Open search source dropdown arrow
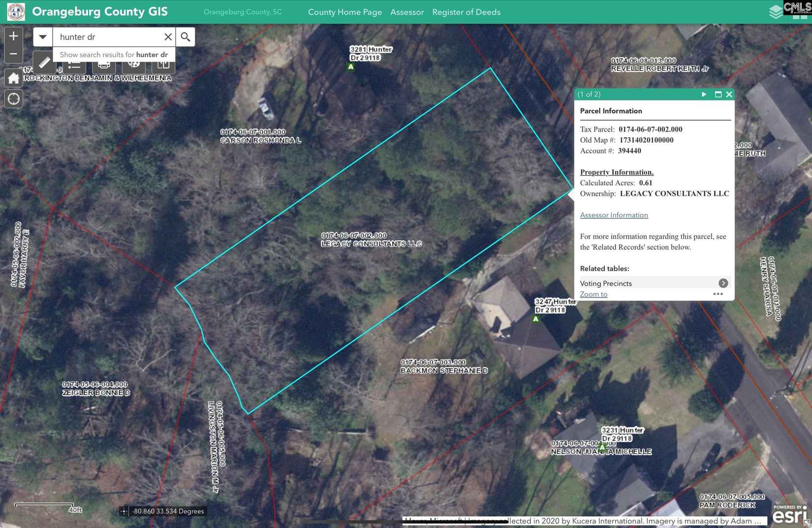The width and height of the screenshot is (812, 528). pyautogui.click(x=43, y=37)
